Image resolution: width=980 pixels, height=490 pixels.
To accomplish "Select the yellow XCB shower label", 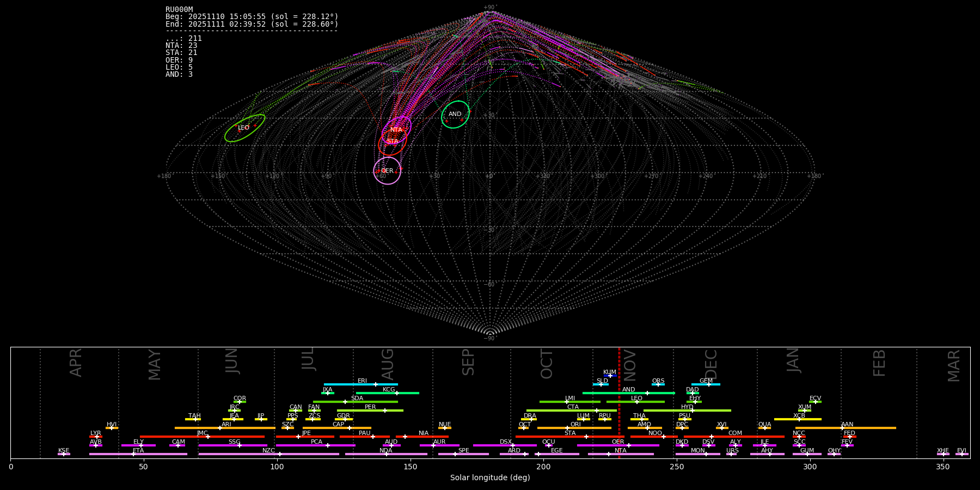I will tap(799, 415).
